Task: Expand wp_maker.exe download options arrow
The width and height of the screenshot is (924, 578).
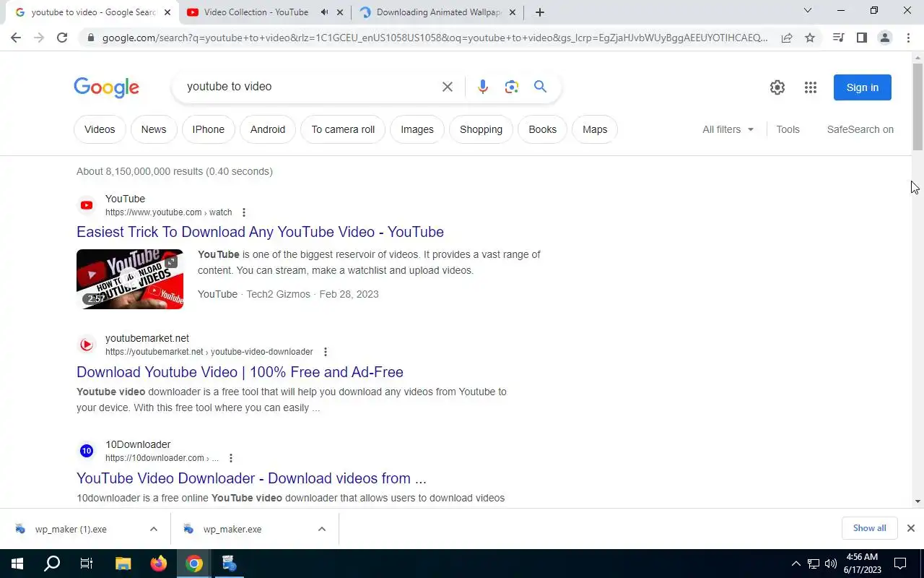Action: click(321, 529)
